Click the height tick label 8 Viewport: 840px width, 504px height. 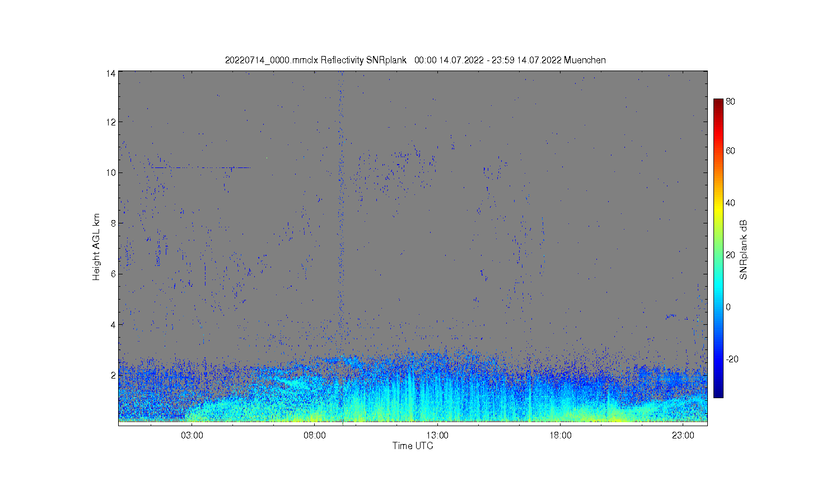[x=113, y=223]
